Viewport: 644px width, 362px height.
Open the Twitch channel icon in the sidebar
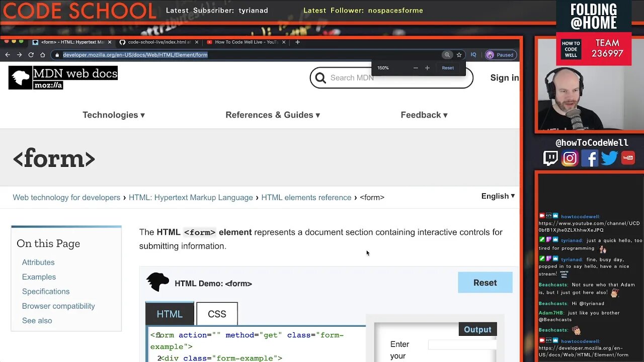tap(550, 158)
